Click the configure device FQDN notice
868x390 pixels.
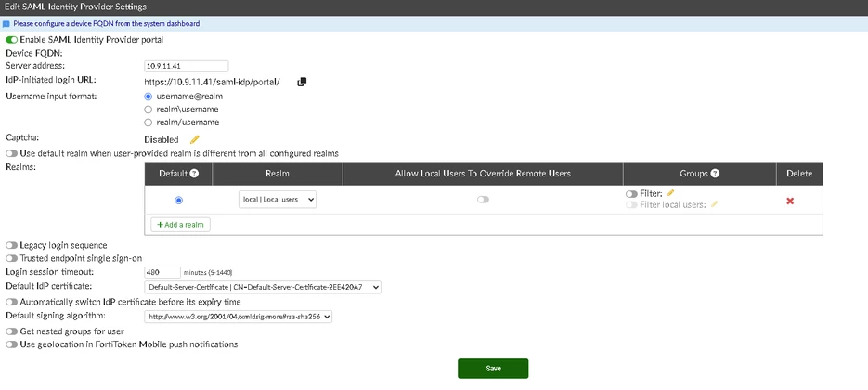106,24
